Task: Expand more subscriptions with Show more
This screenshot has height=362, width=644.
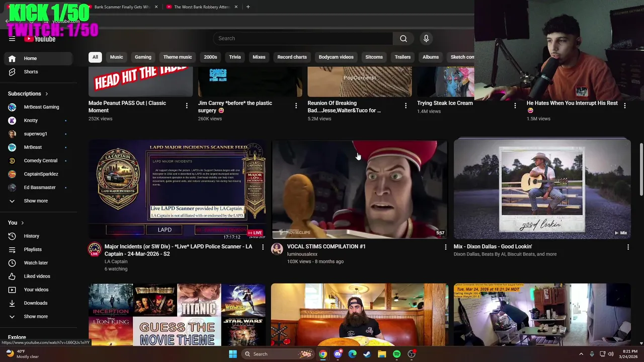Action: tap(38, 201)
